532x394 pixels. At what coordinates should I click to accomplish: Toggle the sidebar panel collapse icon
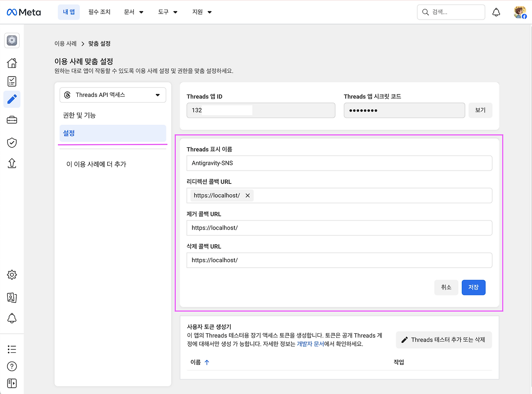(12, 383)
